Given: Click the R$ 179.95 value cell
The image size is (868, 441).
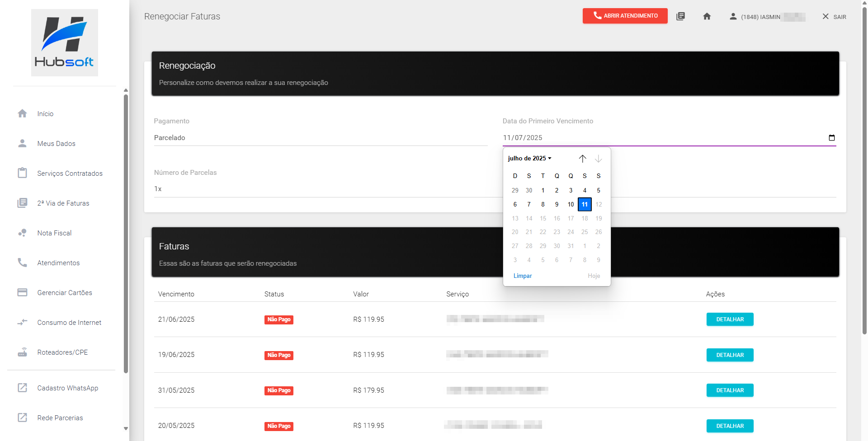Looking at the screenshot, I should click(368, 390).
